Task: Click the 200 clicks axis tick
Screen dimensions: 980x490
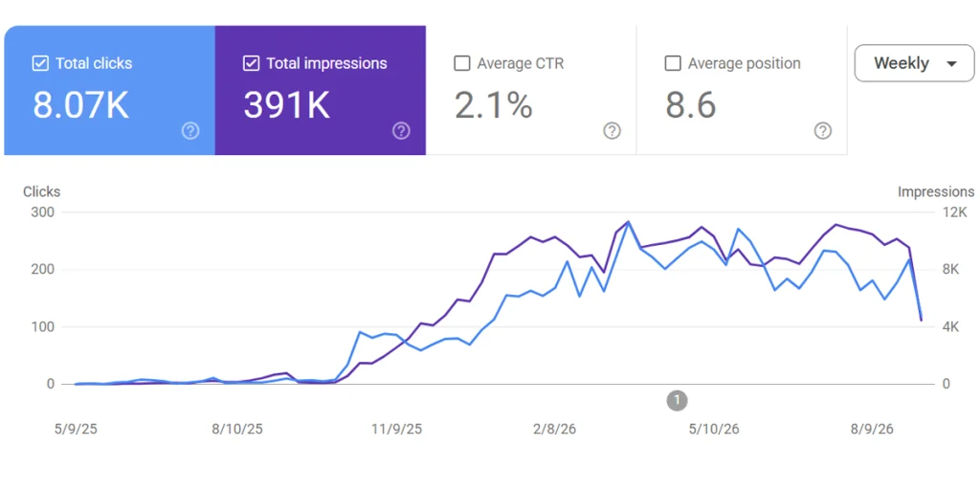Action: (x=42, y=269)
